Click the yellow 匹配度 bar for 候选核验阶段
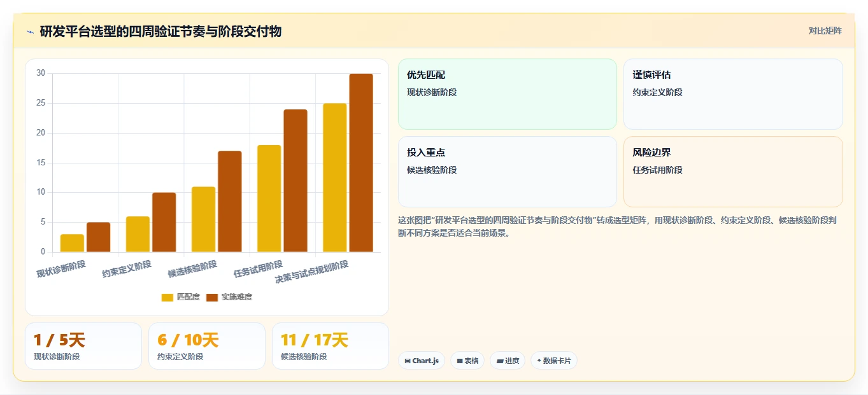Viewport: 868px width, 395px height. (203, 219)
